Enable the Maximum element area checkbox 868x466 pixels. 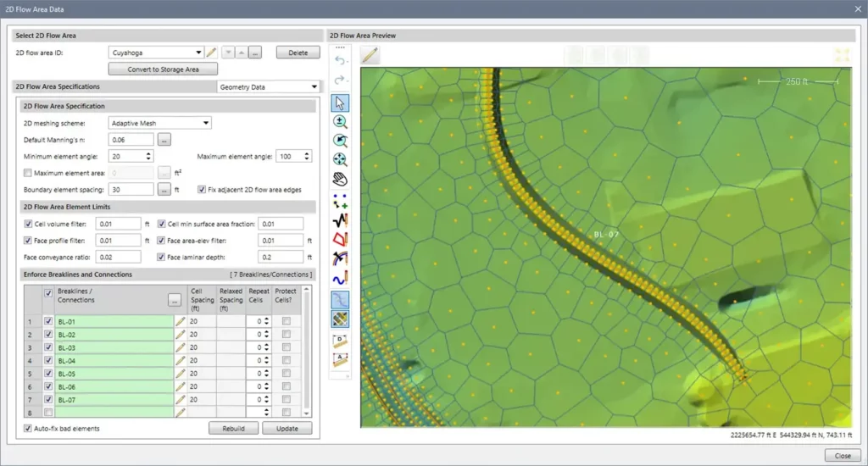click(x=28, y=173)
